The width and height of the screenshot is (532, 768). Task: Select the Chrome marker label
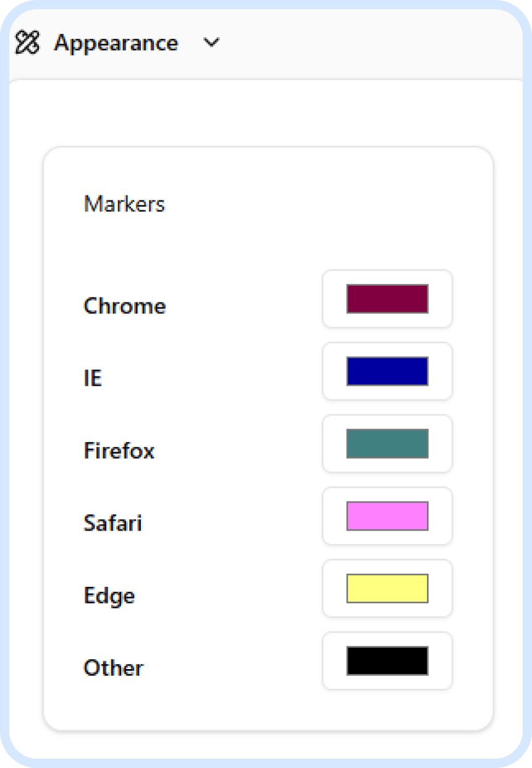125,306
